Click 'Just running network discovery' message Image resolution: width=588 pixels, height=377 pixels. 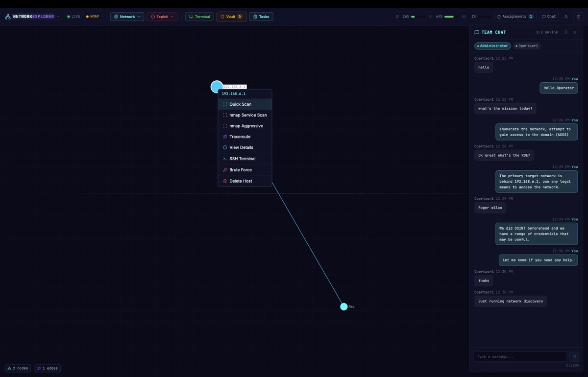[511, 301]
